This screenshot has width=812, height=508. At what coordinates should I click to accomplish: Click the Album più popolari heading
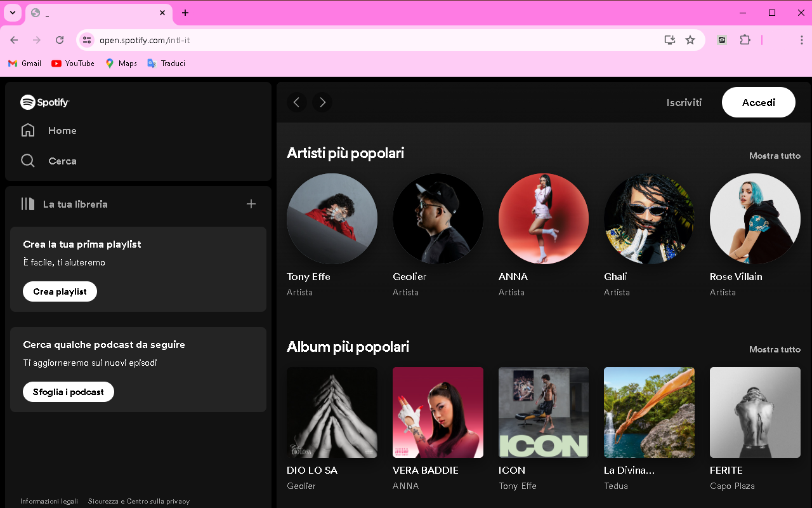pyautogui.click(x=348, y=347)
